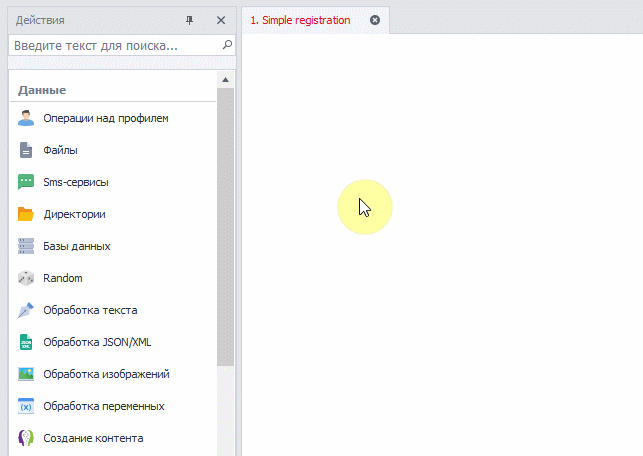Click the profile operations user icon
This screenshot has width=643, height=456.
tap(26, 118)
